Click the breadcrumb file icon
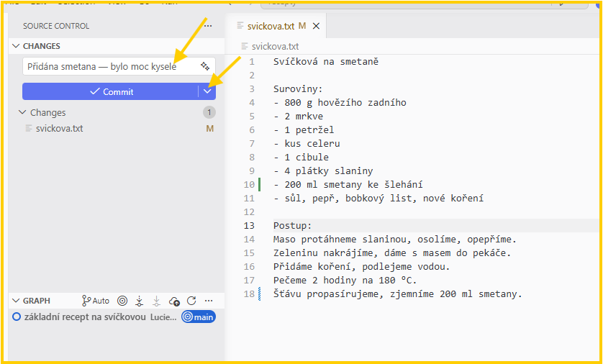Viewport: 603px width, 364px height. tap(245, 47)
